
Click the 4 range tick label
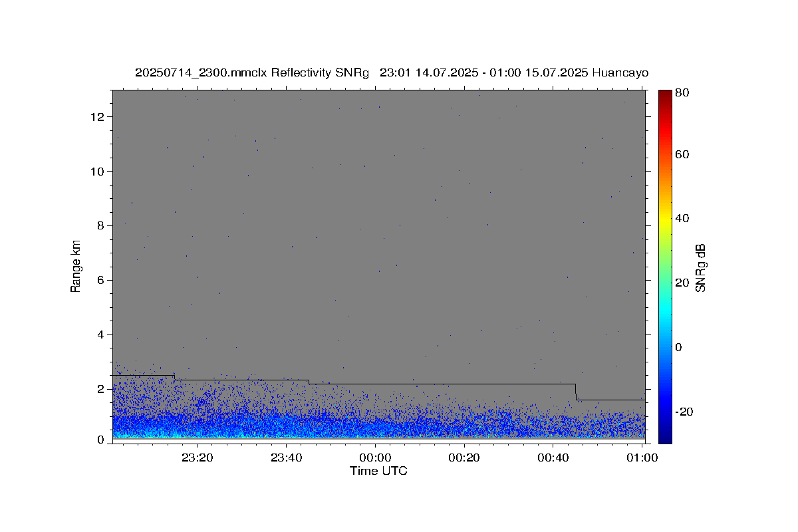click(x=102, y=335)
